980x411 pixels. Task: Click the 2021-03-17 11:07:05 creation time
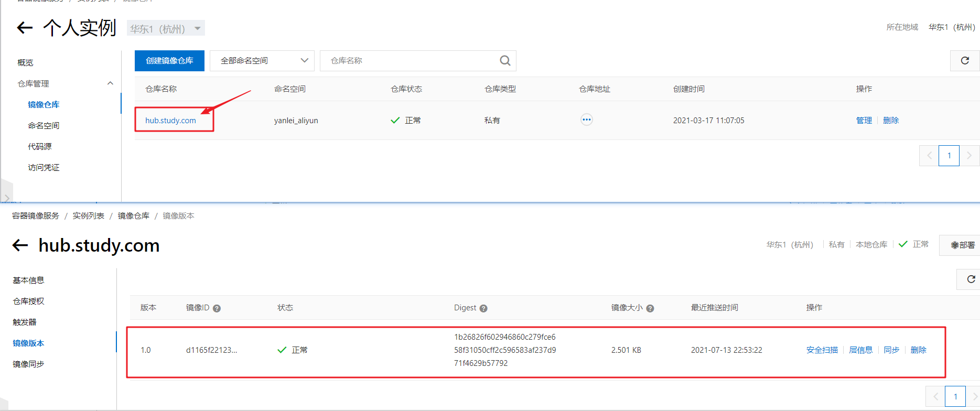coord(709,121)
